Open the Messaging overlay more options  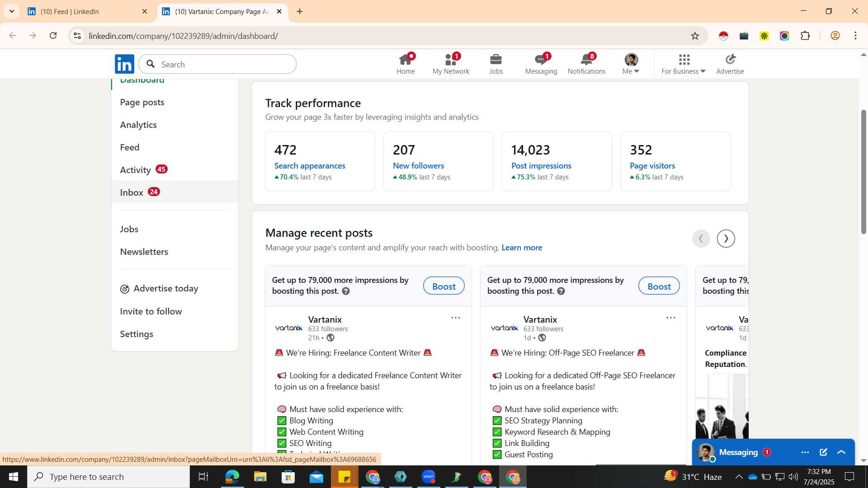coord(805,452)
